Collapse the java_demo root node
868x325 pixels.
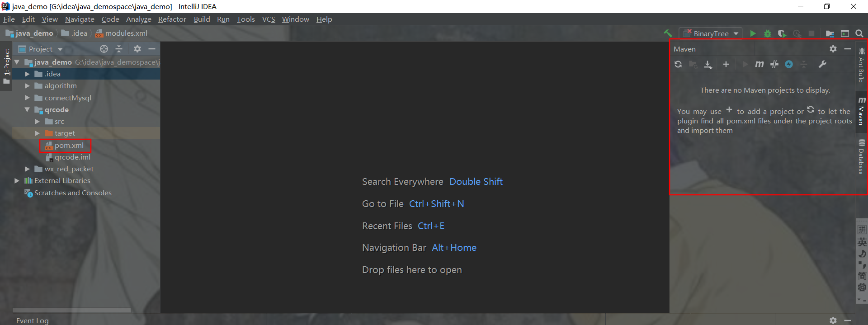[x=17, y=62]
